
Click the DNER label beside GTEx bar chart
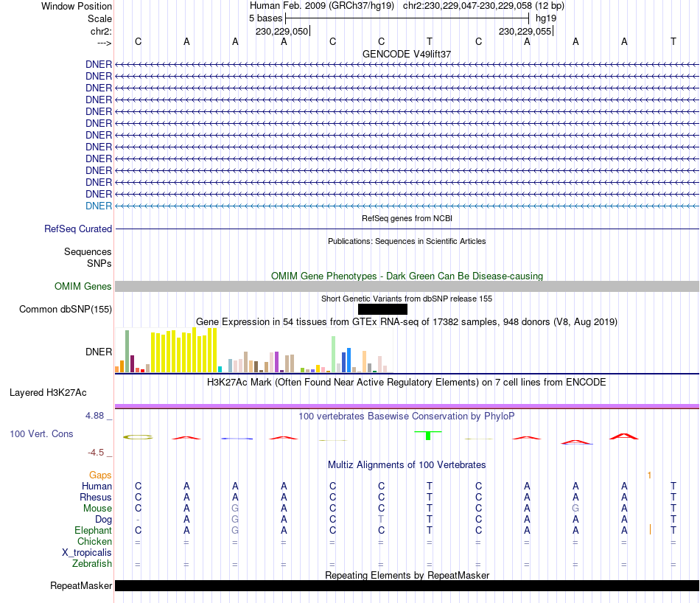tap(99, 352)
